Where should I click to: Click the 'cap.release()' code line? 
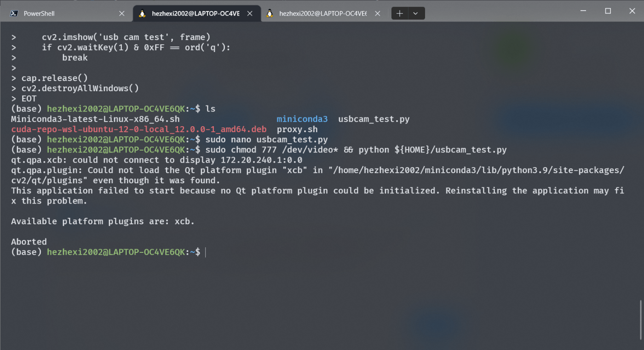(x=54, y=78)
